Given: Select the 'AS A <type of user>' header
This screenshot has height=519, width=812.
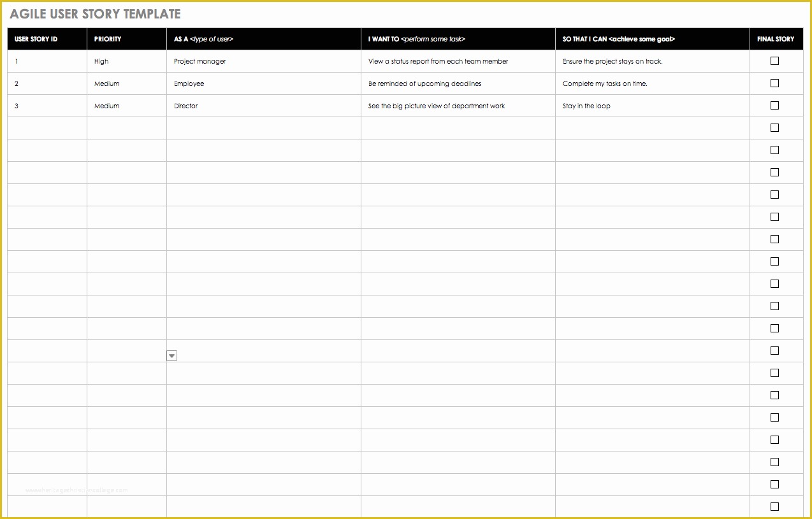Looking at the screenshot, I should pos(264,39).
